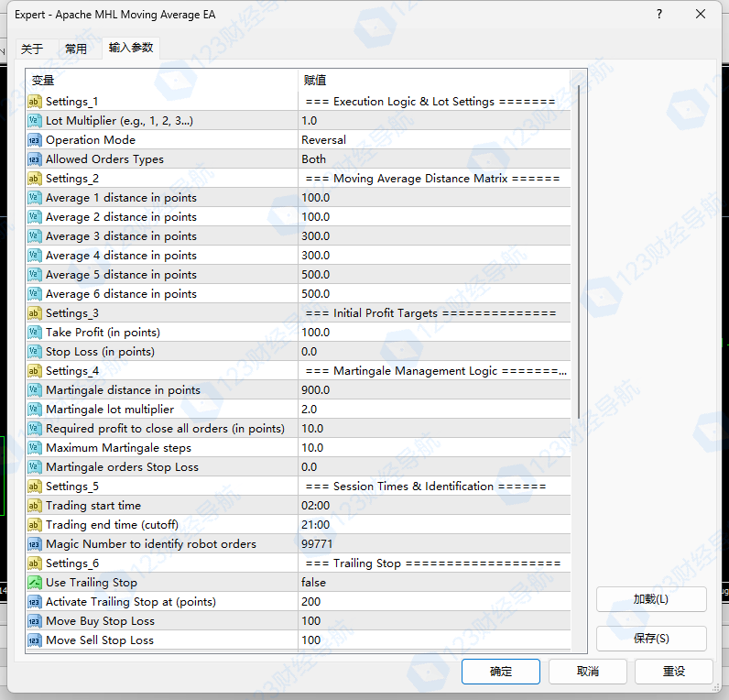
Task: Click icon next to Magic Number row
Action: click(x=35, y=544)
